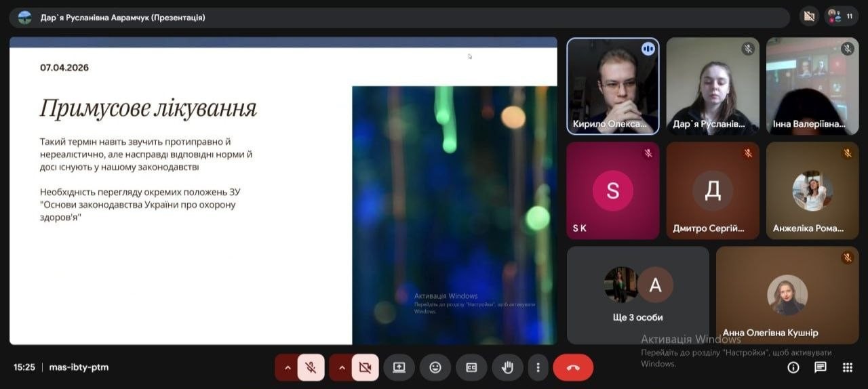The image size is (868, 389).
Task: Click the shared presentation slide area
Action: (x=283, y=191)
